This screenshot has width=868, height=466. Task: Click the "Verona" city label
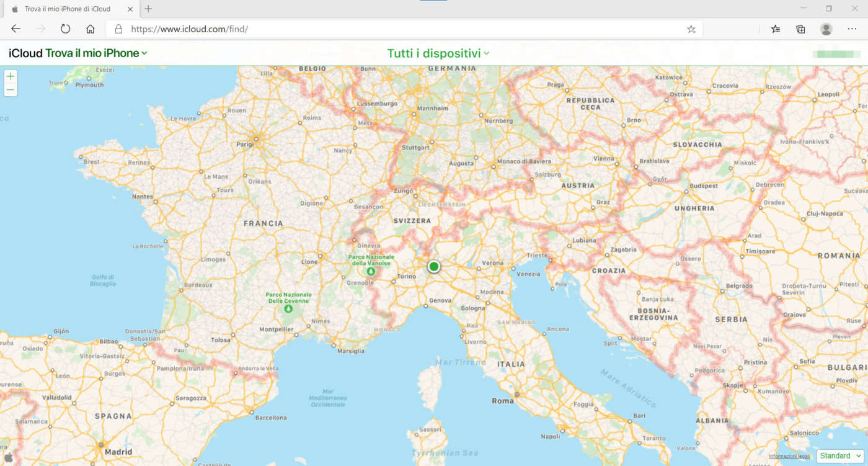tap(493, 262)
